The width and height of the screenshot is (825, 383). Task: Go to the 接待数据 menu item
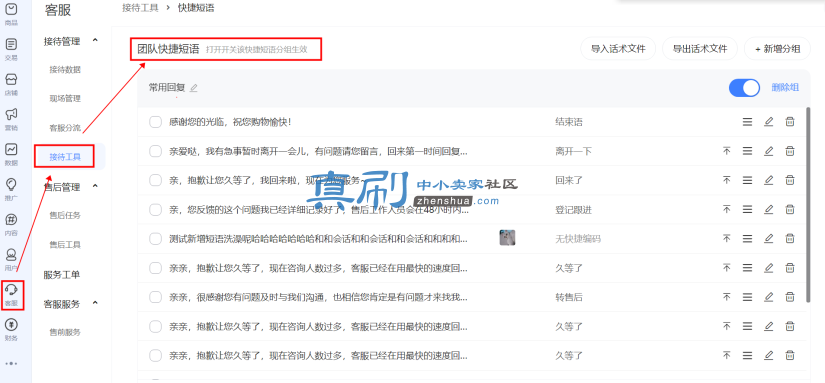[65, 69]
